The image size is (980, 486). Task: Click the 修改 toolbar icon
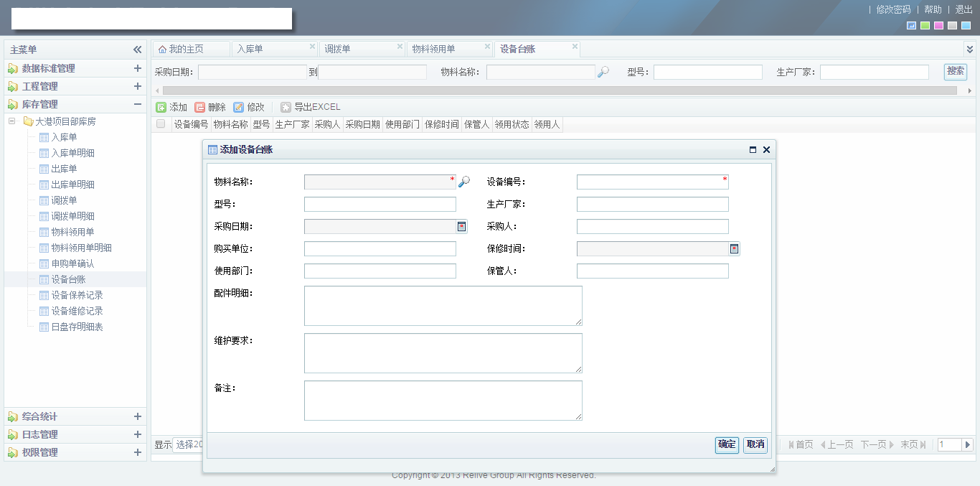[239, 107]
